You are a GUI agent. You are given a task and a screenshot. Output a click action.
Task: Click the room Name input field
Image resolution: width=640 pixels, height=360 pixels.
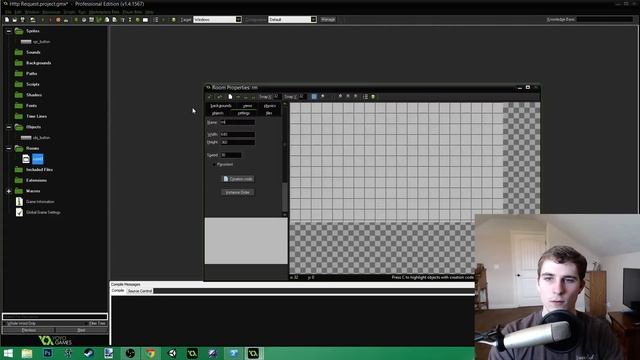coord(238,122)
